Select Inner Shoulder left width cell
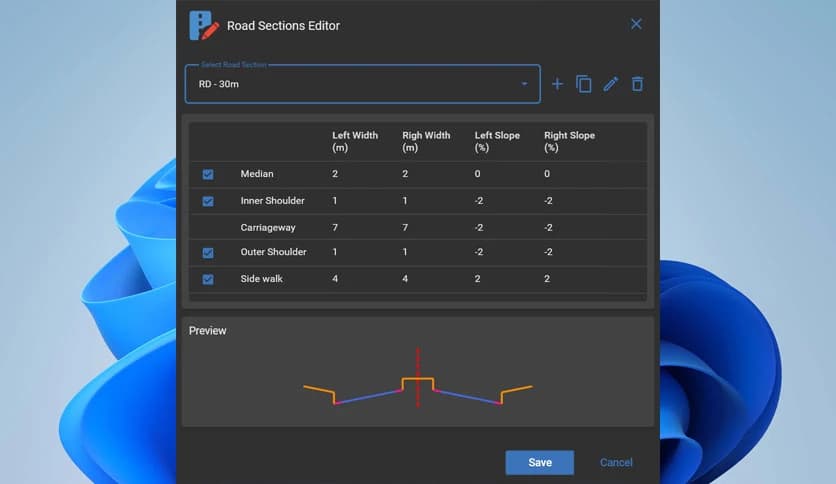836x484 pixels. coord(335,200)
